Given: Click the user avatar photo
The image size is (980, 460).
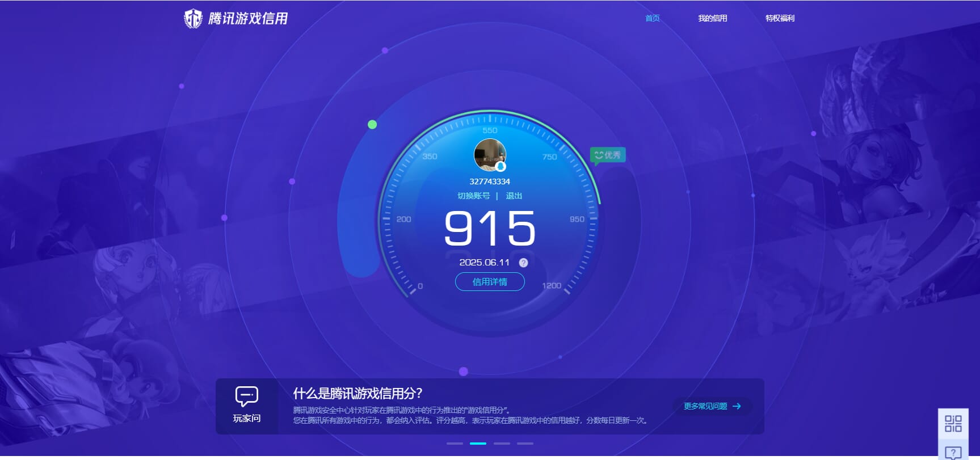Looking at the screenshot, I should coord(490,155).
